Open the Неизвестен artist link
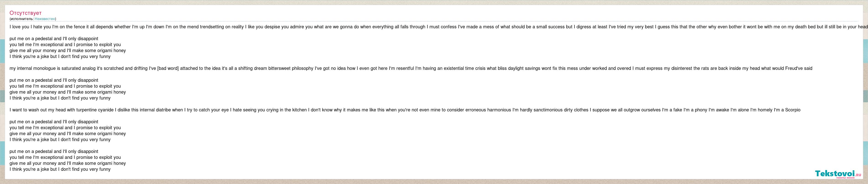 45,19
